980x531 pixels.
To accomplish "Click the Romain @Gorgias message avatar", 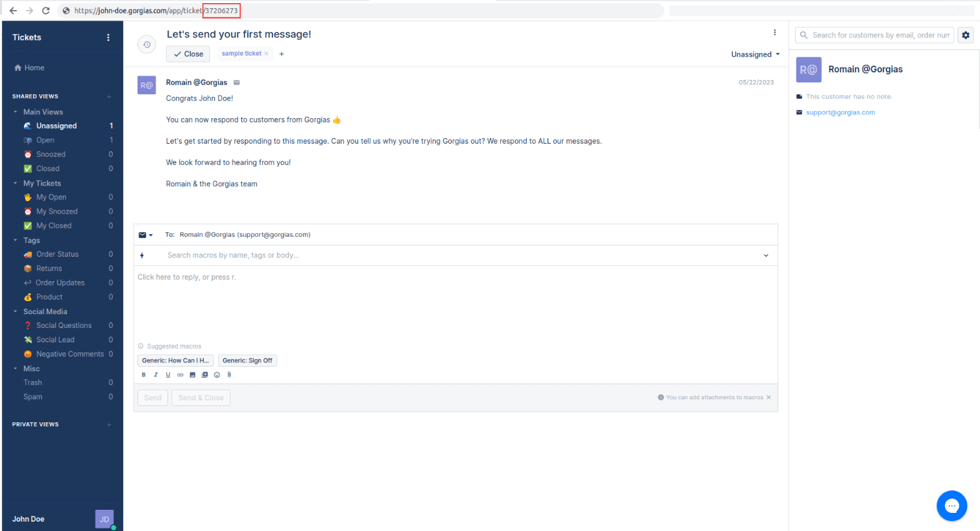I will [x=146, y=85].
